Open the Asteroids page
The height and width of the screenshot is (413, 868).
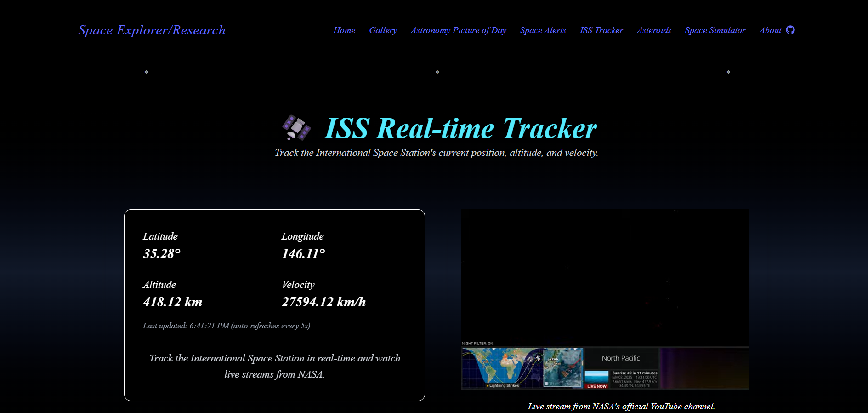(x=654, y=30)
